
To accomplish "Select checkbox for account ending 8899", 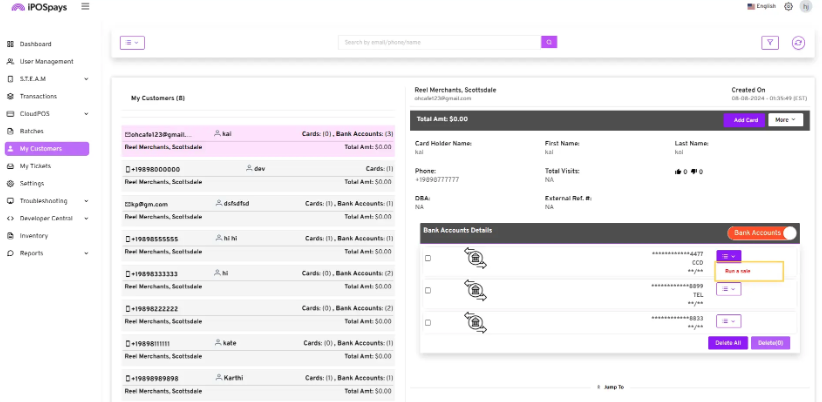I will click(x=428, y=290).
